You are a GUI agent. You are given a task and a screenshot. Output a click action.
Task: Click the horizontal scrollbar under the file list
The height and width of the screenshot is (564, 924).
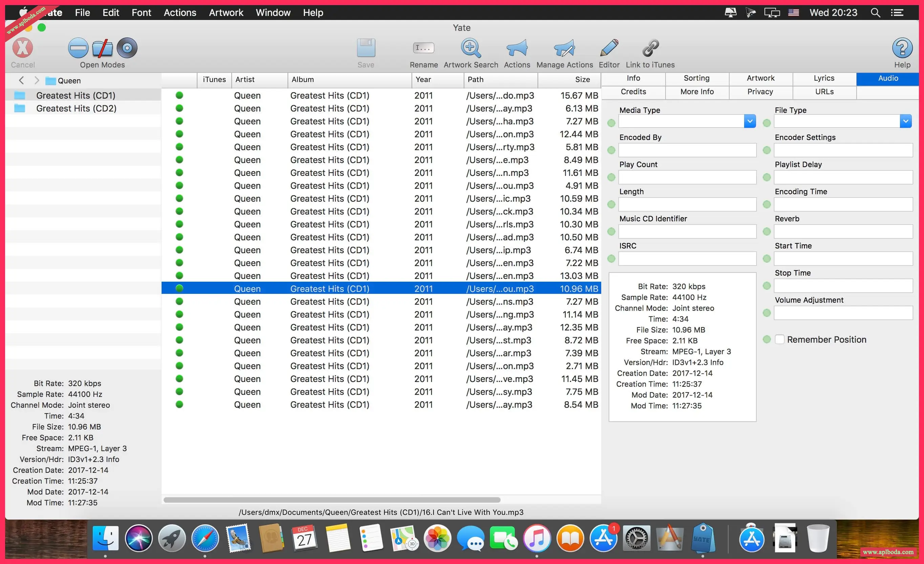pyautogui.click(x=332, y=500)
